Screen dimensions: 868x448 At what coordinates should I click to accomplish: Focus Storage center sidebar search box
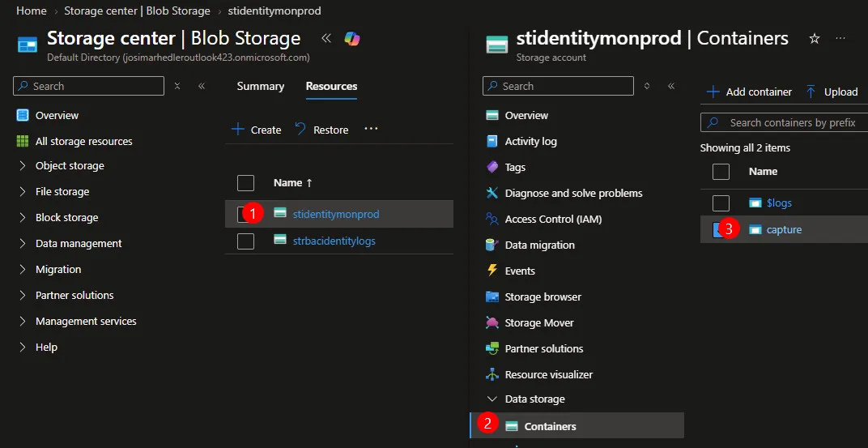tap(88, 86)
